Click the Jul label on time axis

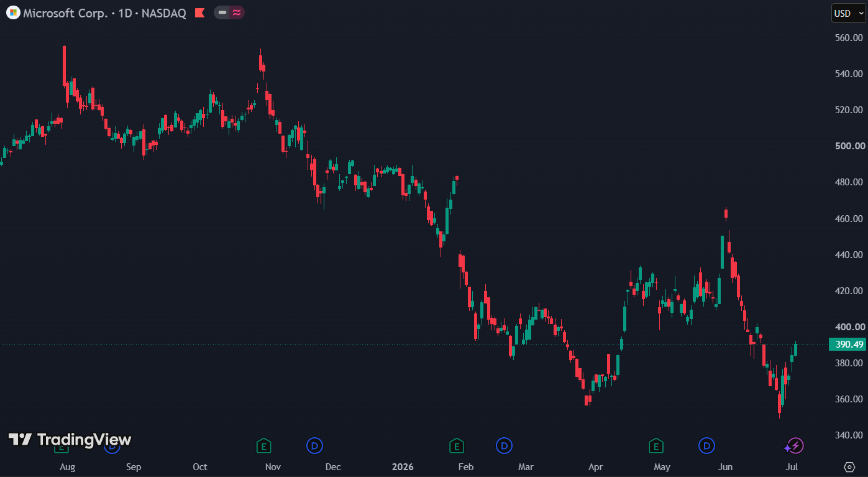click(x=792, y=467)
